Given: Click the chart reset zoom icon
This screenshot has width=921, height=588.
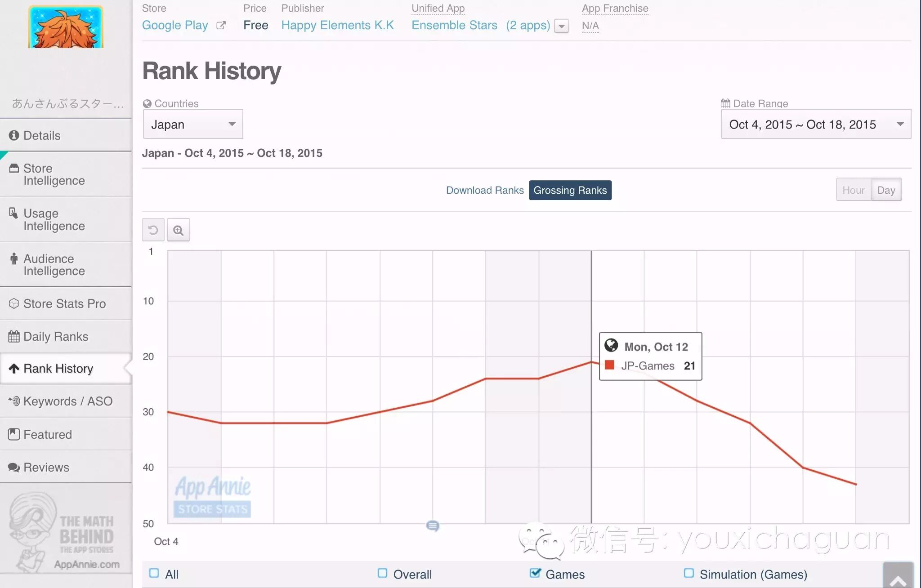Looking at the screenshot, I should pos(153,230).
